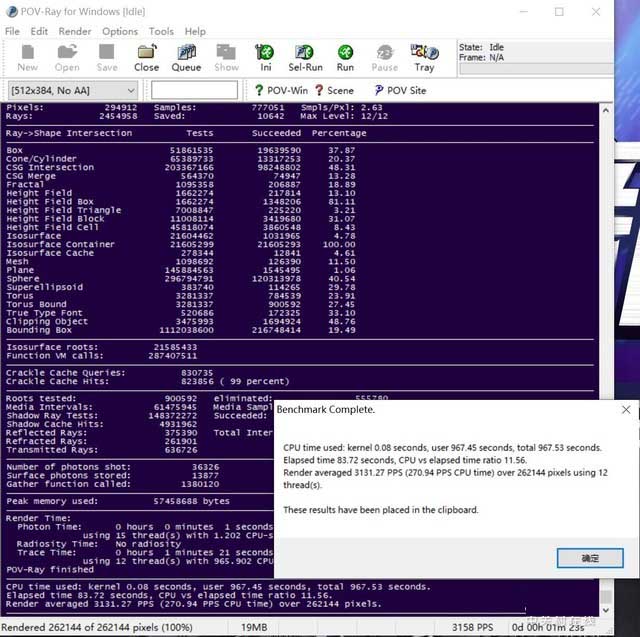Click 'These results have been placed' dialog text

(380, 510)
